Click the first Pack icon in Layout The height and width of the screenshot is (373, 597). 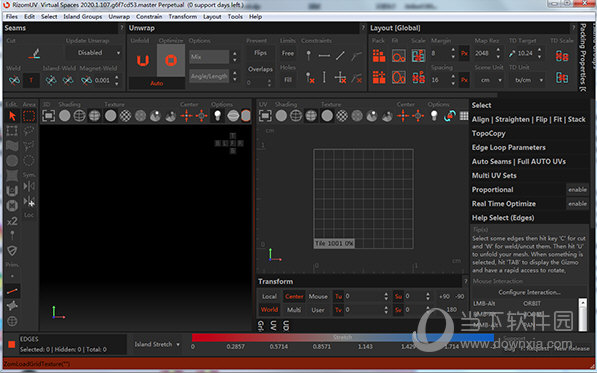pyautogui.click(x=378, y=56)
